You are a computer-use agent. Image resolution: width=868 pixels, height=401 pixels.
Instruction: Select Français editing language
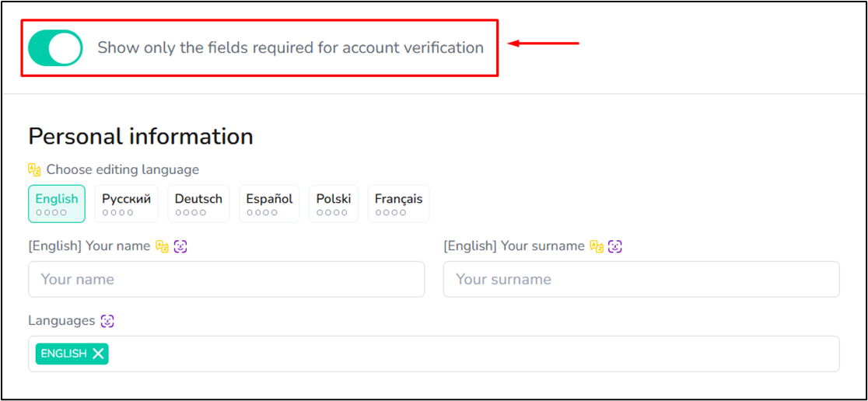point(398,204)
